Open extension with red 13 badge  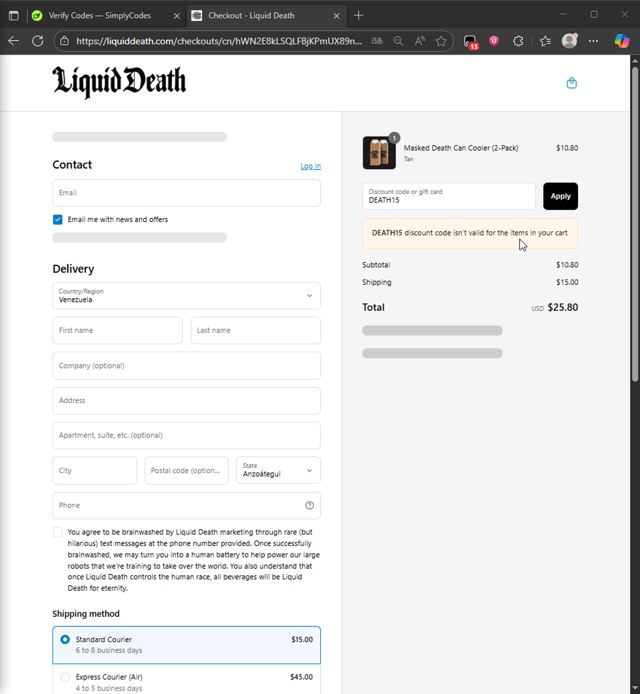pos(470,42)
